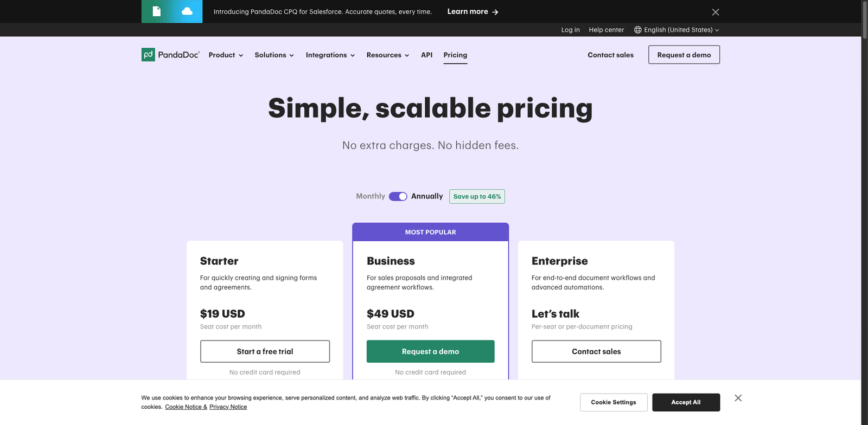Click the document icon in promo banner
The image size is (868, 425).
tap(157, 11)
